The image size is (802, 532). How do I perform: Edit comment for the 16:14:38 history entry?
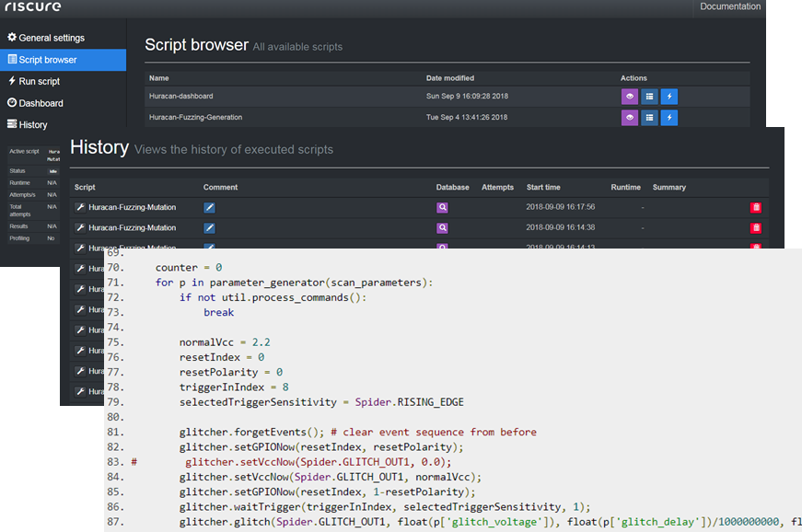point(210,227)
